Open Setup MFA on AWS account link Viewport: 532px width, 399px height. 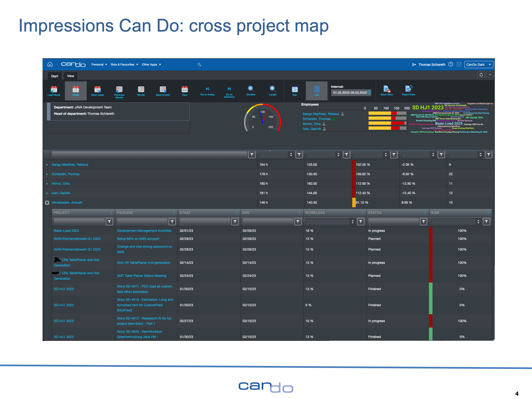(138, 239)
